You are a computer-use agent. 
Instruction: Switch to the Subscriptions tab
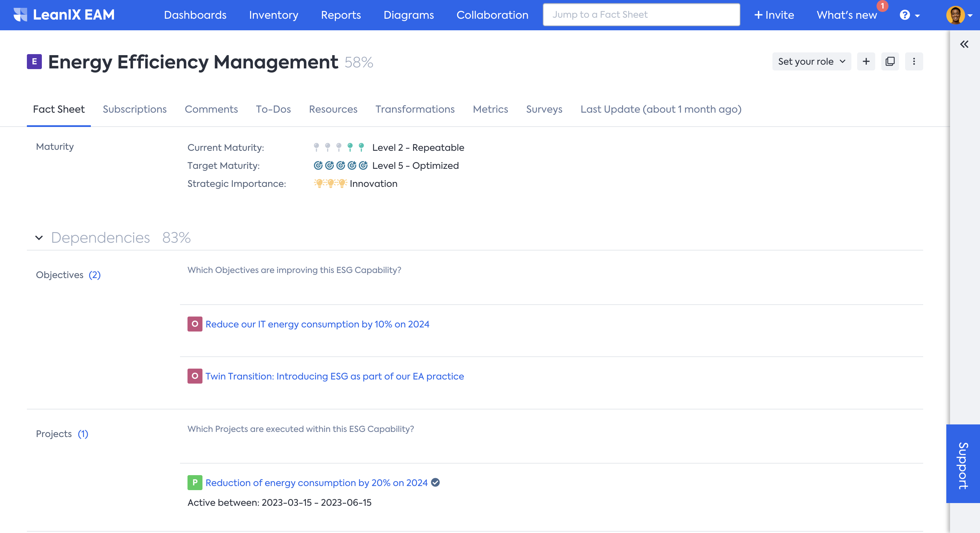point(135,109)
